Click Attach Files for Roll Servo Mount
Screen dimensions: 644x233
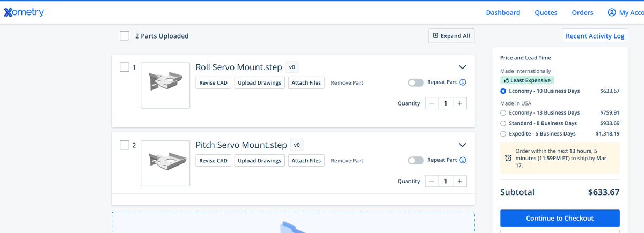pos(306,82)
